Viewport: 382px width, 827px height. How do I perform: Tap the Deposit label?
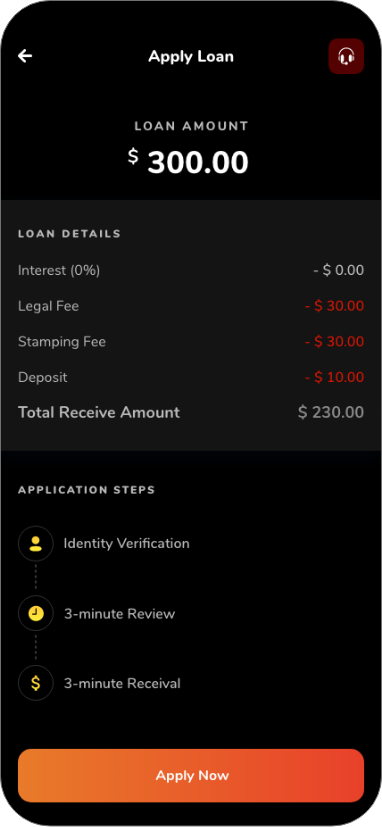click(43, 378)
